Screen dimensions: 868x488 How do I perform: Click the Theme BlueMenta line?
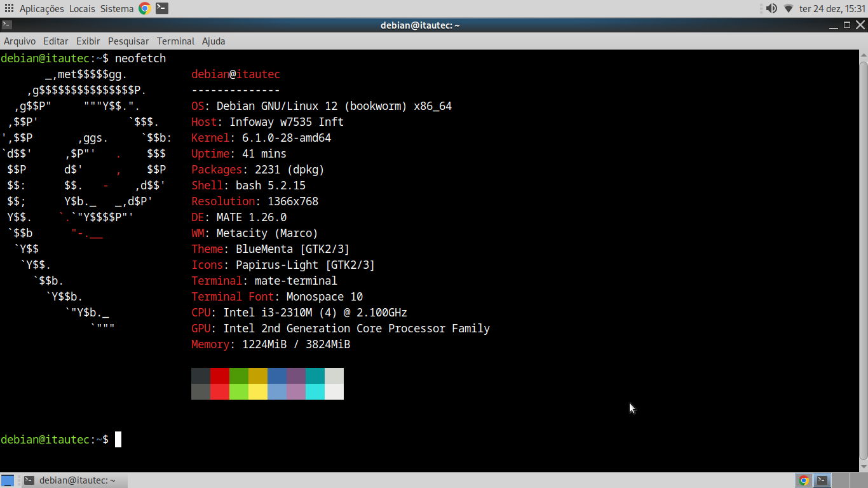(x=271, y=249)
